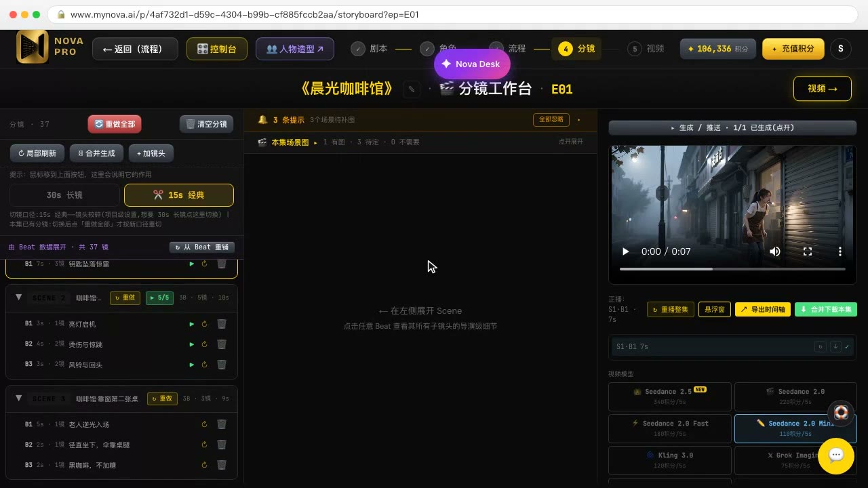Delete the 老人逆光入场 beat
Viewport: 868px width, 488px height.
tap(221, 424)
